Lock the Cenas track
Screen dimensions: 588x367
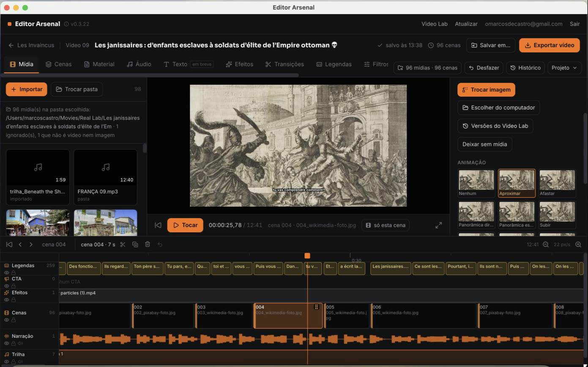tap(13, 320)
